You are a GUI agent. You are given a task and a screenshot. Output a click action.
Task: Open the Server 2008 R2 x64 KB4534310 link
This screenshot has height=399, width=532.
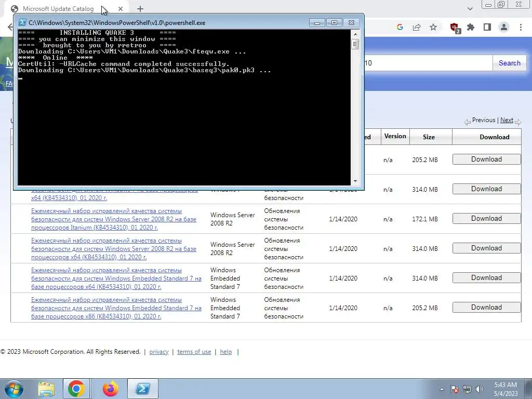pyautogui.click(x=114, y=249)
